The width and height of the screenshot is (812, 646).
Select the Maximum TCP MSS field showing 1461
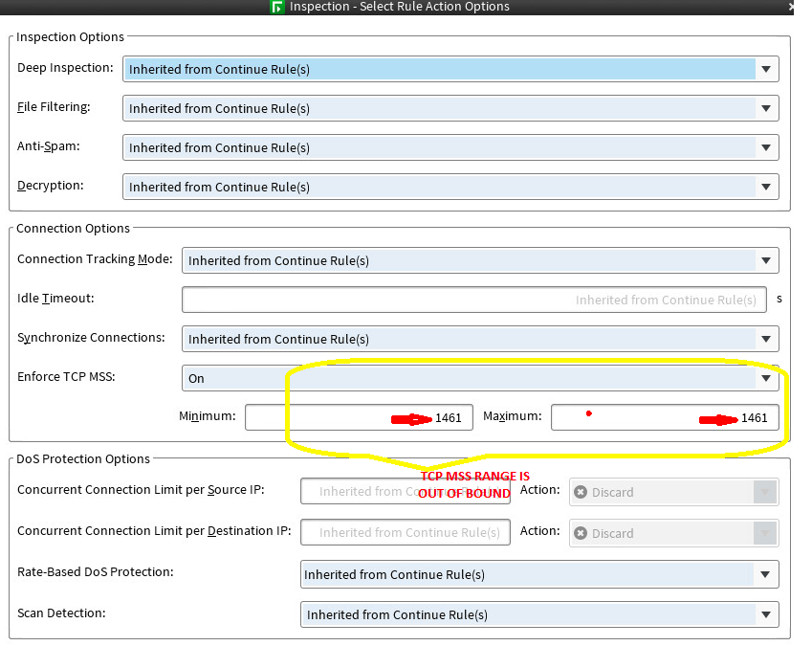pyautogui.click(x=664, y=416)
